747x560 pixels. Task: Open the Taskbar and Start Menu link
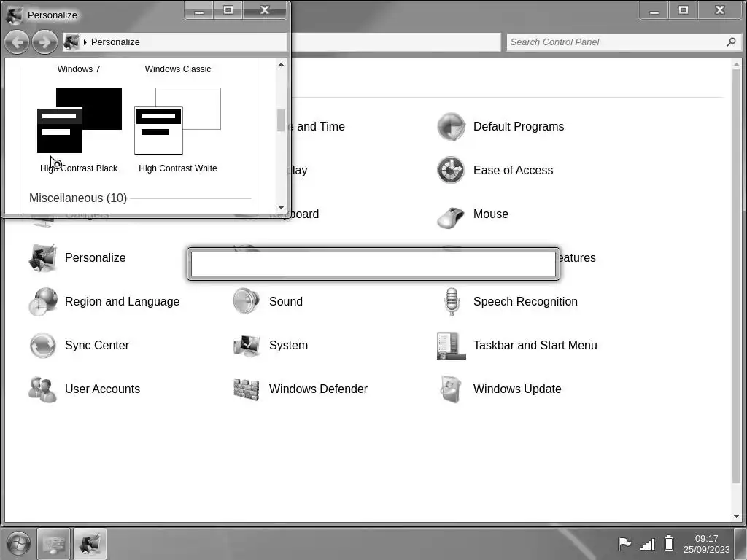coord(535,345)
